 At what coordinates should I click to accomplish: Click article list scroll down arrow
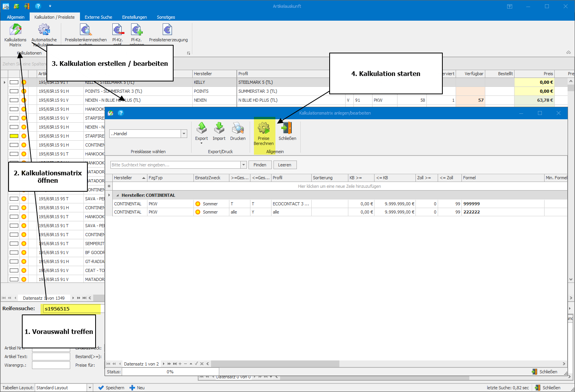point(571,279)
